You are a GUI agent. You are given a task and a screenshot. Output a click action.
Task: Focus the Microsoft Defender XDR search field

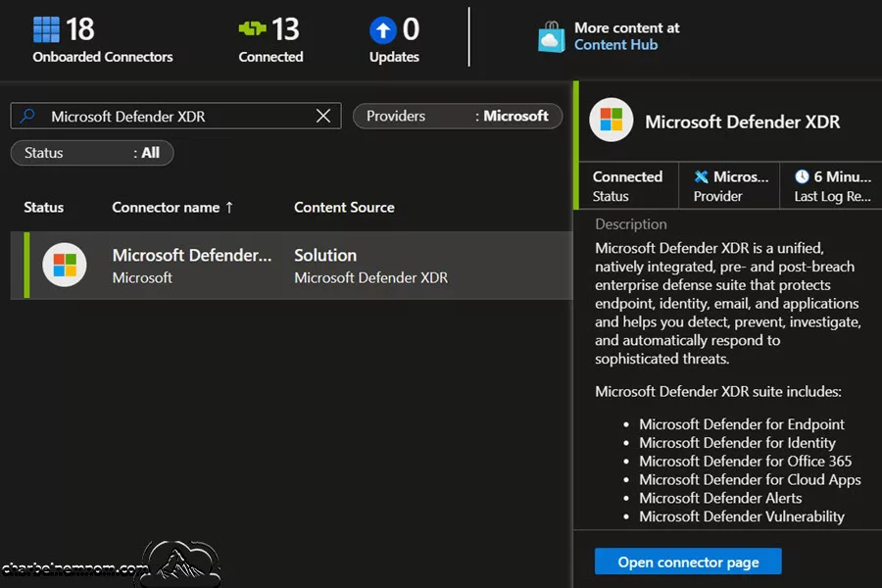pyautogui.click(x=175, y=116)
